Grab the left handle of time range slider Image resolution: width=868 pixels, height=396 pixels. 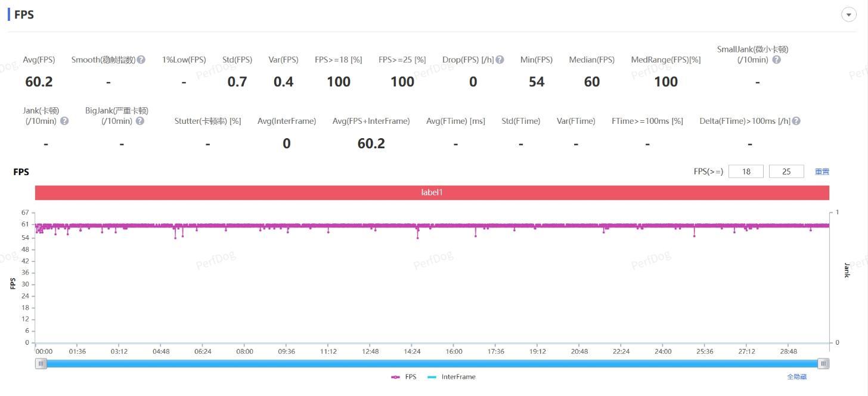pos(41,363)
